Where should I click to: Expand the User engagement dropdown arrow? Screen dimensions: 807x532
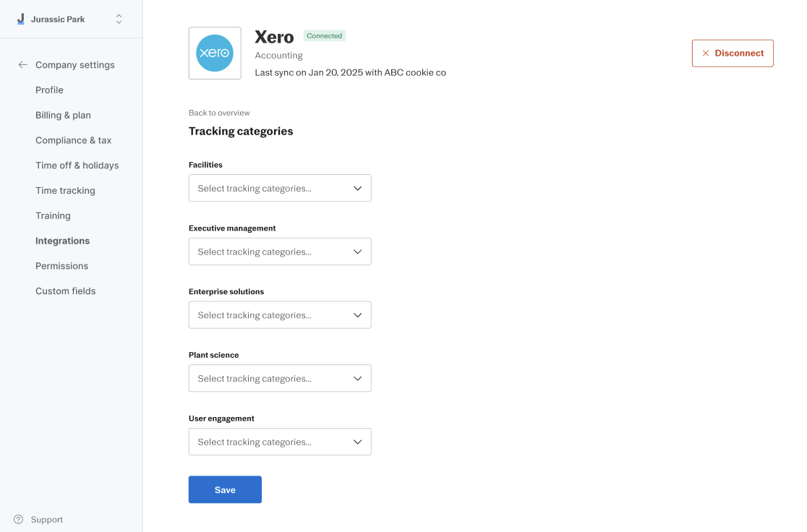[358, 442]
